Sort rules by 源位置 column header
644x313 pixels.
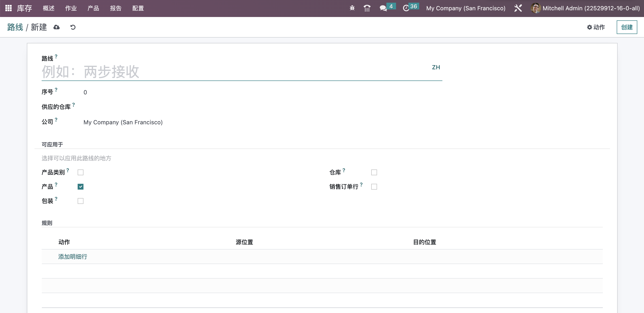click(x=244, y=242)
